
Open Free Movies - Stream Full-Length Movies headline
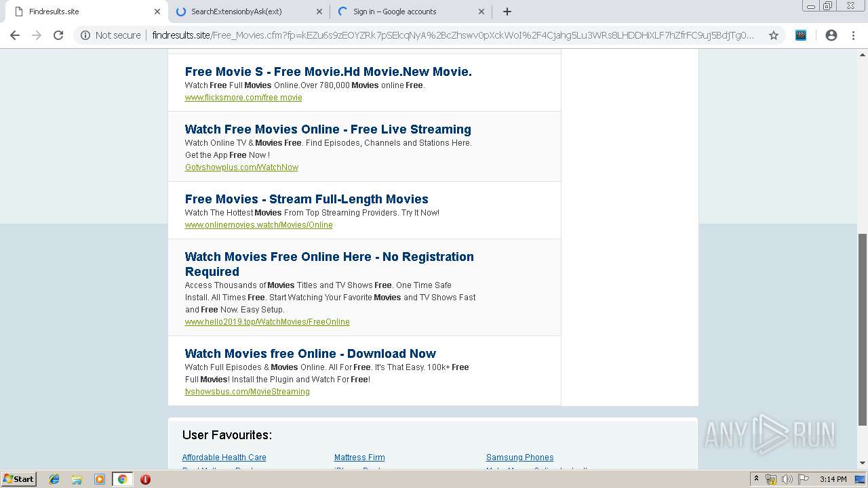pos(307,199)
